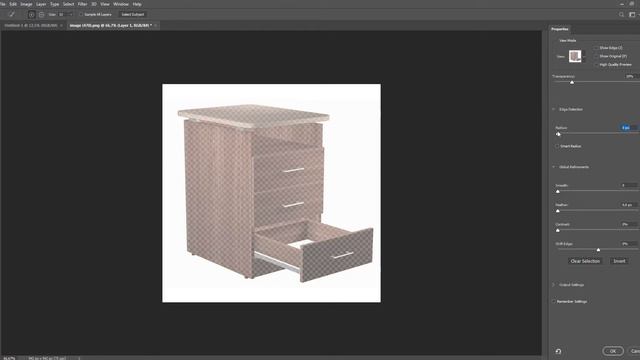640x360 pixels.
Task: Click the Feather value field
Action: click(628, 205)
